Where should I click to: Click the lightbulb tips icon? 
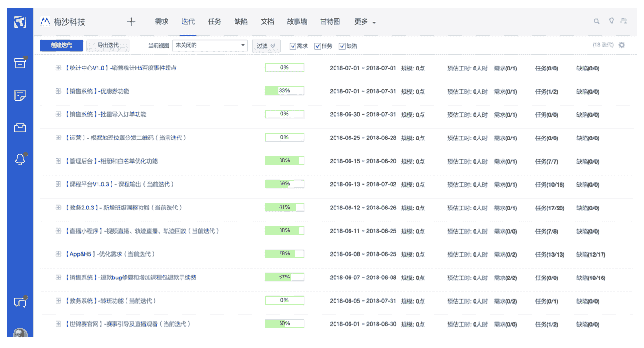coord(611,21)
